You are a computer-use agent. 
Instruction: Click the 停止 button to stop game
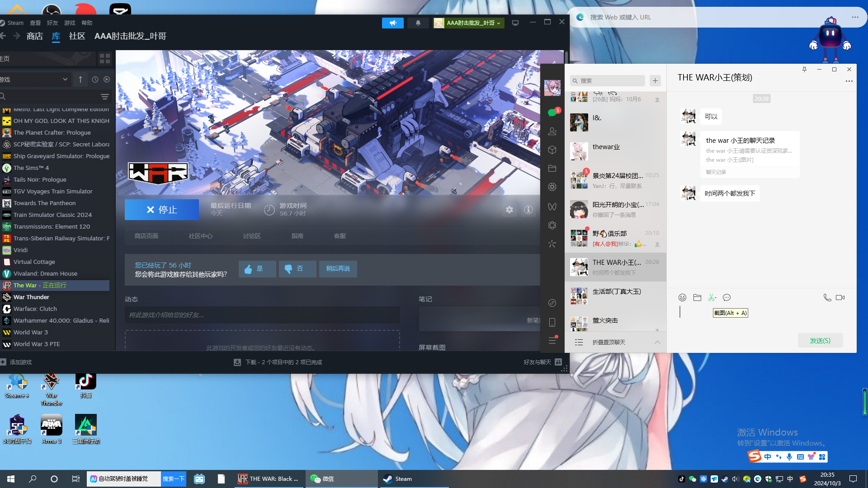point(162,210)
